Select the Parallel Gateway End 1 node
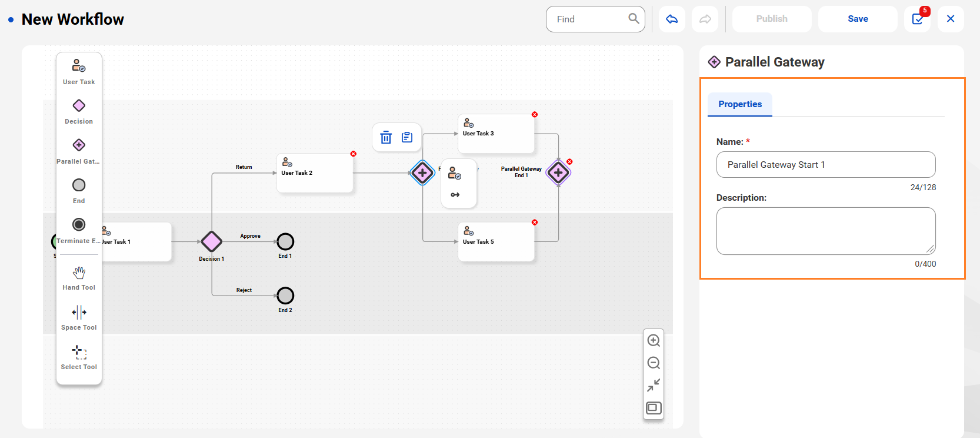 [x=558, y=173]
